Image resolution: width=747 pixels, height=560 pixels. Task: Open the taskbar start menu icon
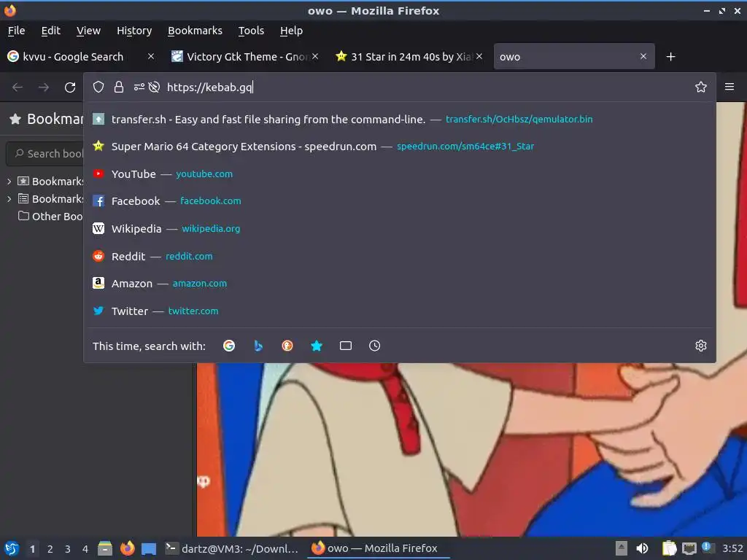[12, 548]
